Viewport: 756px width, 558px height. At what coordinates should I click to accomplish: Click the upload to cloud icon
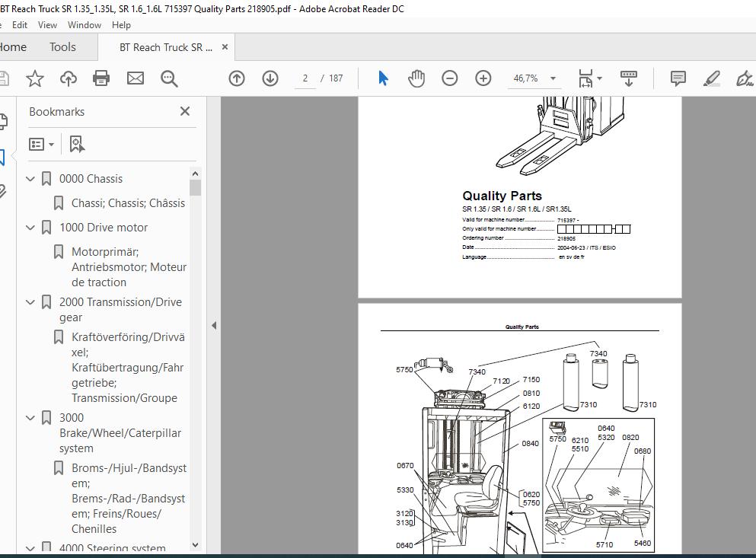68,78
